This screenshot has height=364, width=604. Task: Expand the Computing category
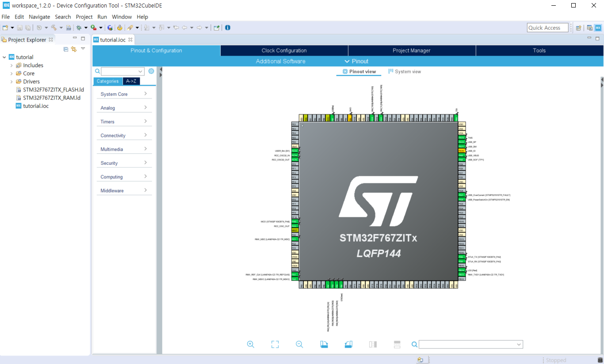coord(124,177)
